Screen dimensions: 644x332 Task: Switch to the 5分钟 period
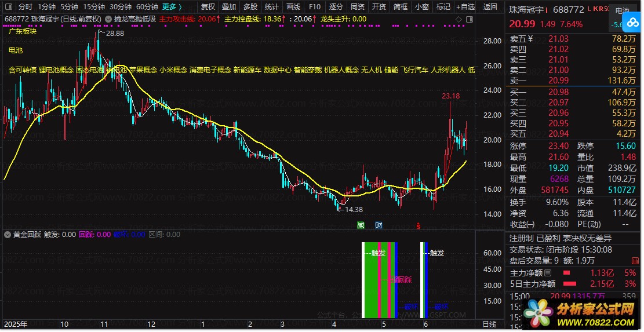pos(69,6)
